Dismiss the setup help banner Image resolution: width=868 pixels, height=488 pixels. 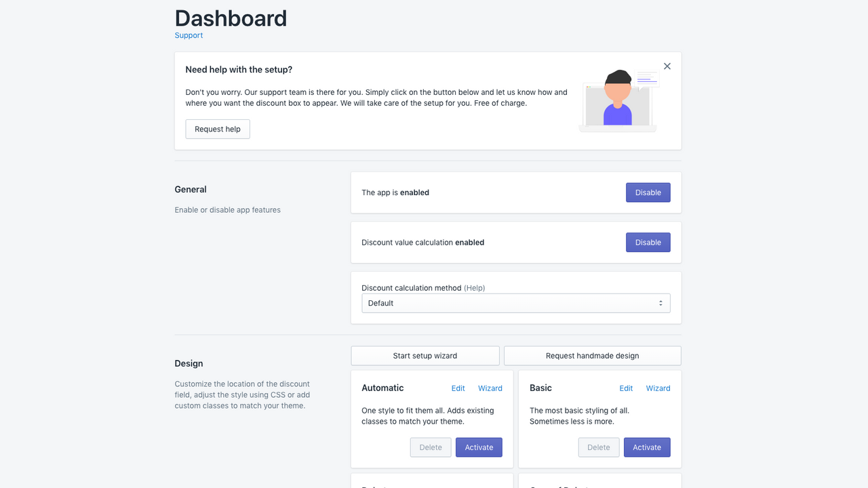(667, 66)
